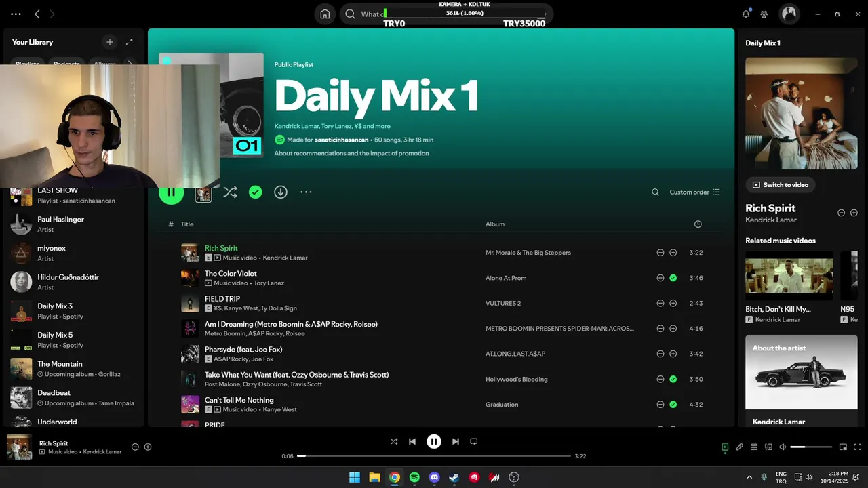Go to previous track
Viewport: 868px width, 488px height.
(x=412, y=441)
